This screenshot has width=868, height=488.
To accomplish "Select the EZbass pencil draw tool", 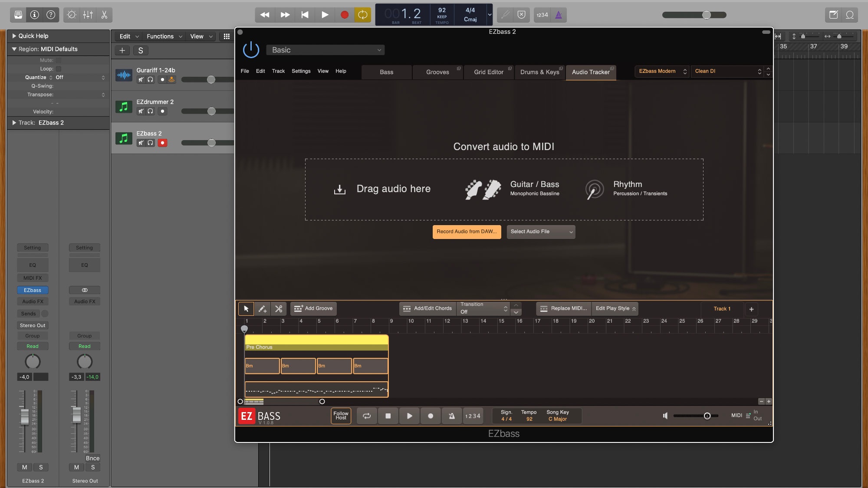I will click(x=262, y=309).
